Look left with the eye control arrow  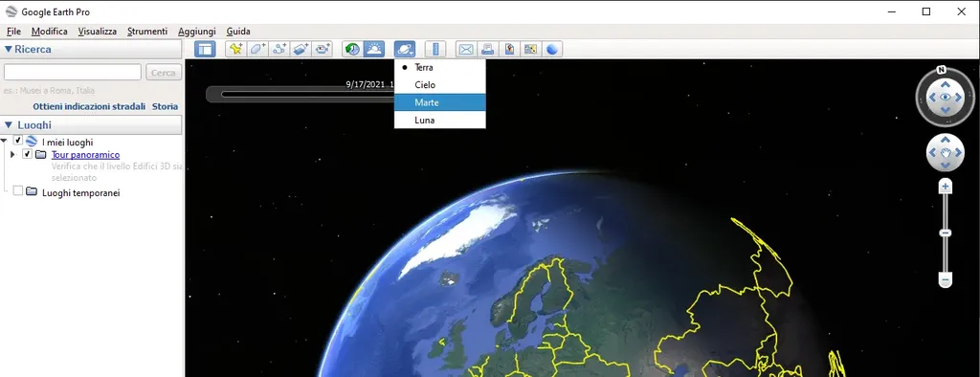tap(932, 97)
